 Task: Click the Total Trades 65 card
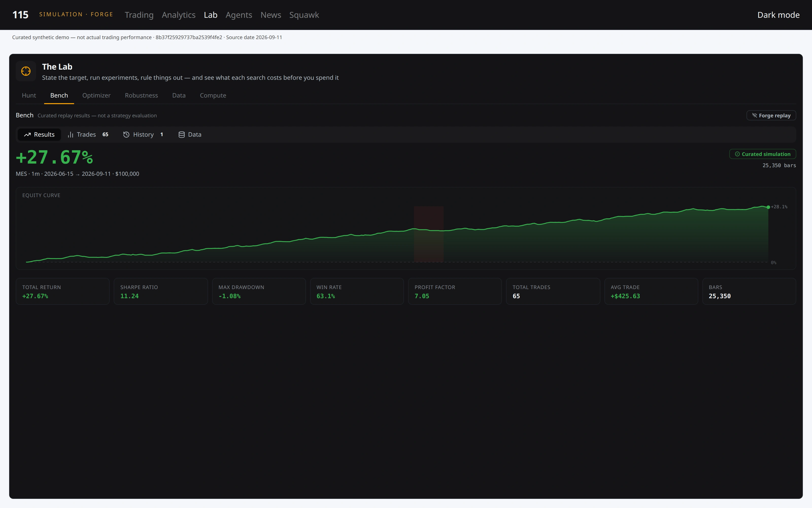point(553,291)
